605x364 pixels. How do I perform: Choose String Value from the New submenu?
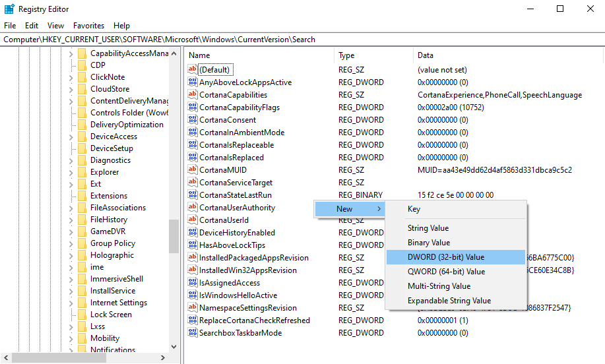point(456,228)
